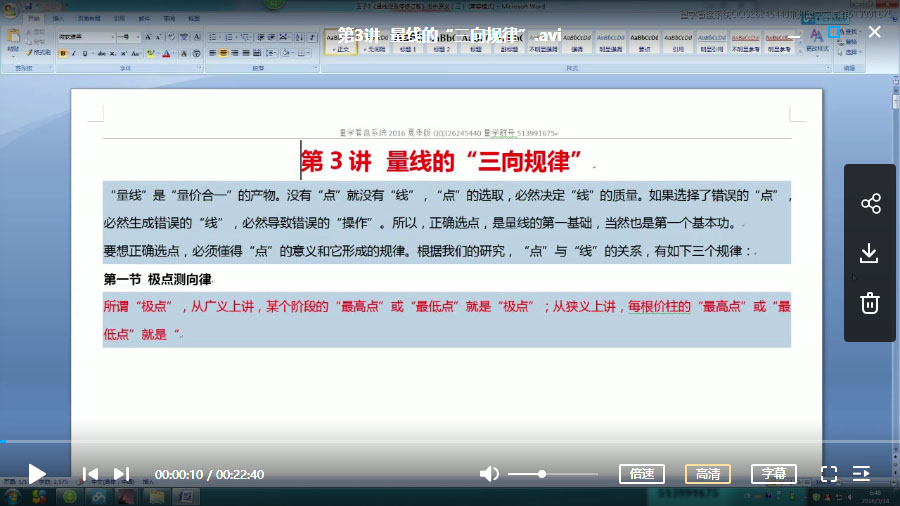Click Format Painter in Word
Viewport: 900px width, 506px height.
coord(38,53)
